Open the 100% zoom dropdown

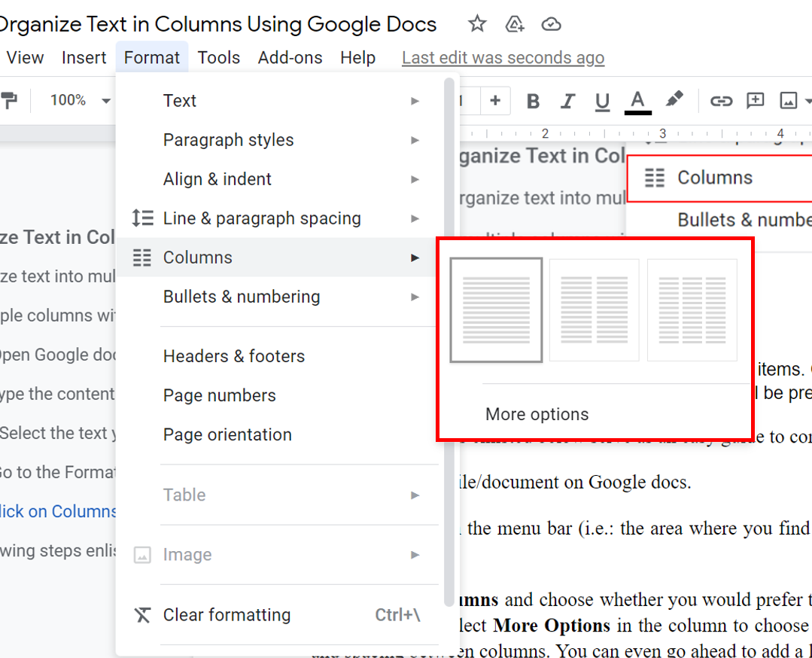(x=81, y=100)
